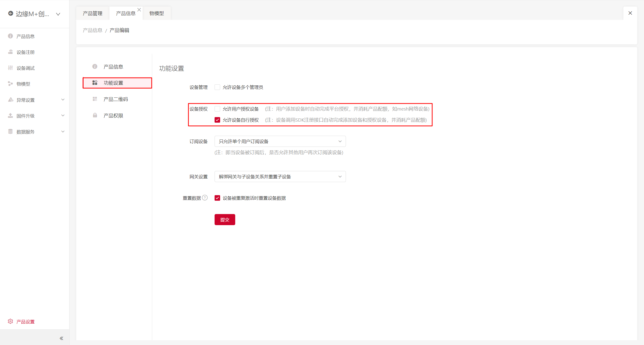Open the 订阅设备 dropdown

coord(280,141)
